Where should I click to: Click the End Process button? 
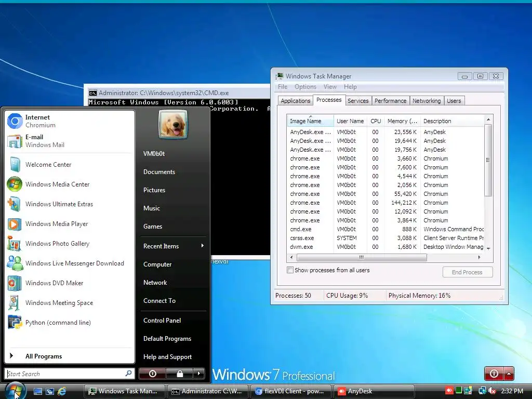(467, 272)
